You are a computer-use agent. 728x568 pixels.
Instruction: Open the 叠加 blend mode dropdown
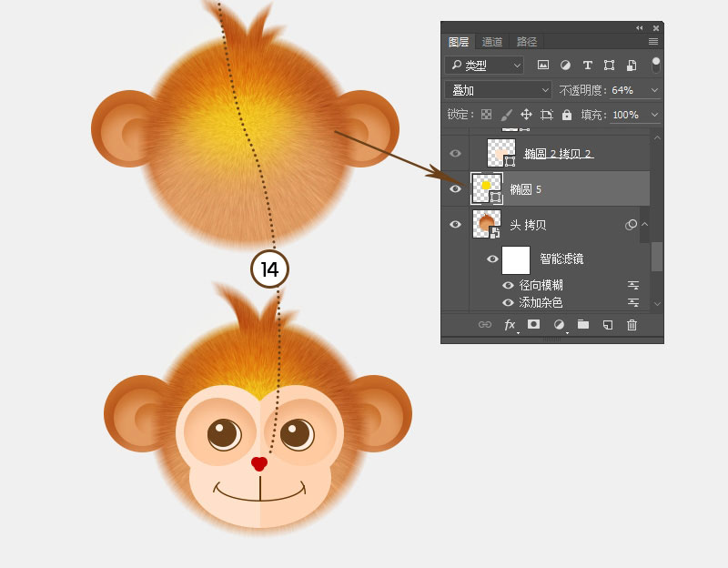tap(498, 90)
